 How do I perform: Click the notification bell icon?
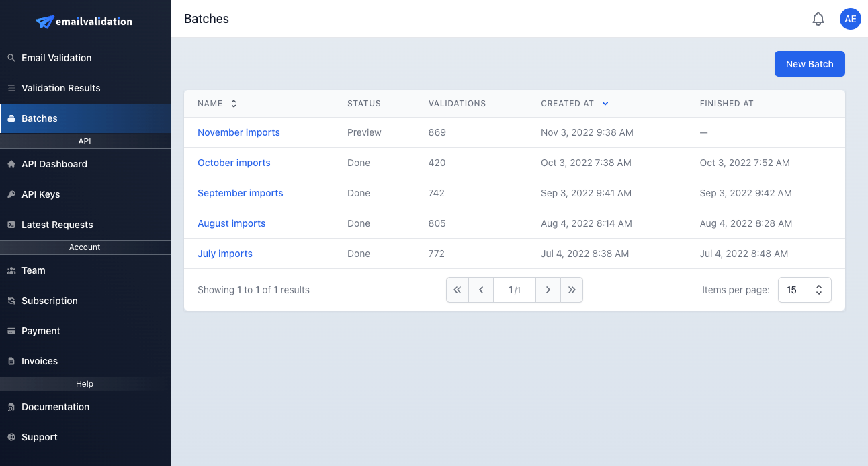[818, 19]
